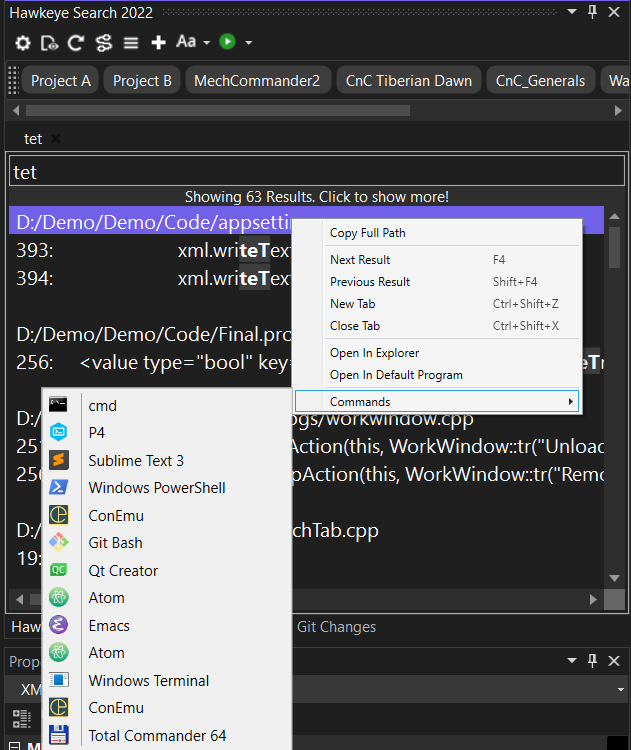Launch Windows Terminal command
This screenshot has height=750, width=631.
(167, 681)
